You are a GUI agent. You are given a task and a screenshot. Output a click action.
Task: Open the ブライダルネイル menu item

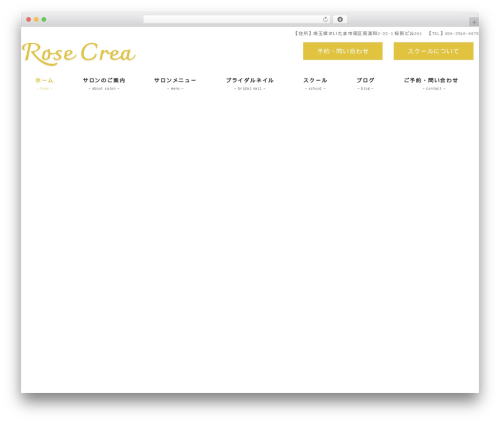coord(250,84)
